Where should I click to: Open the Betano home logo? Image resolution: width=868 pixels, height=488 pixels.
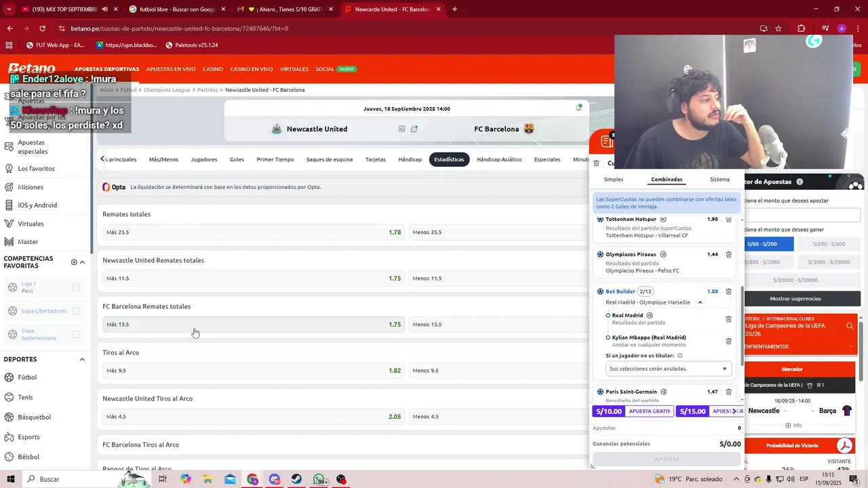[x=32, y=68]
